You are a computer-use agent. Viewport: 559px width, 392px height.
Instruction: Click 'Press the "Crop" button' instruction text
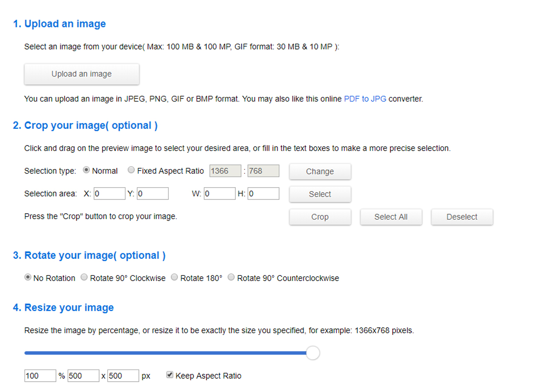pos(101,217)
